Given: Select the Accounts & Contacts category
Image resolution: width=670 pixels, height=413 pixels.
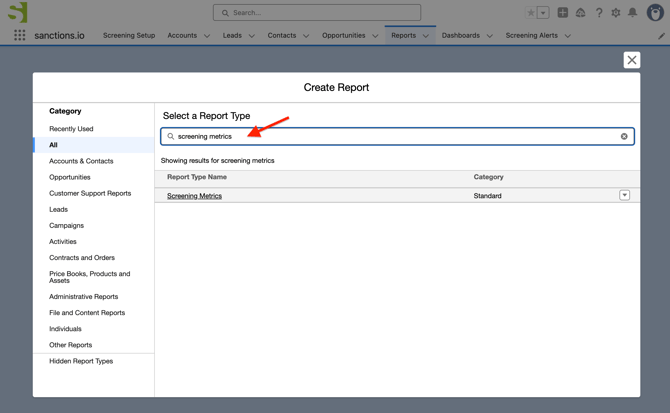Looking at the screenshot, I should tap(81, 161).
